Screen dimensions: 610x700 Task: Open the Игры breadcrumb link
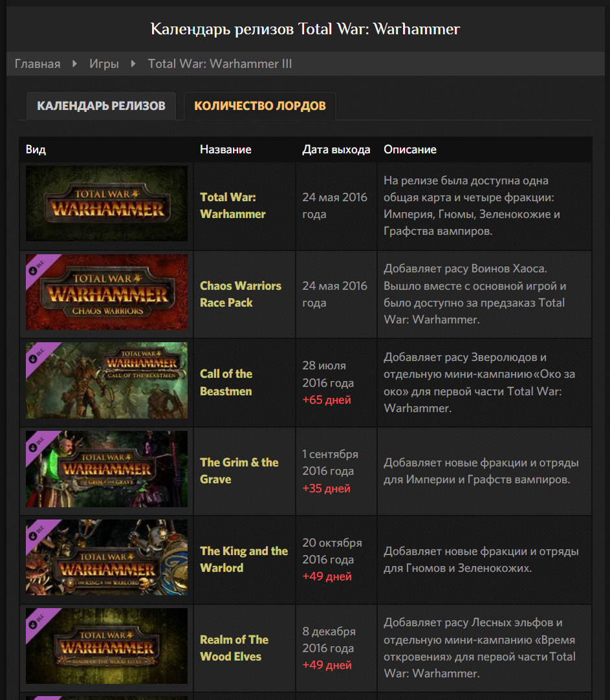[104, 64]
